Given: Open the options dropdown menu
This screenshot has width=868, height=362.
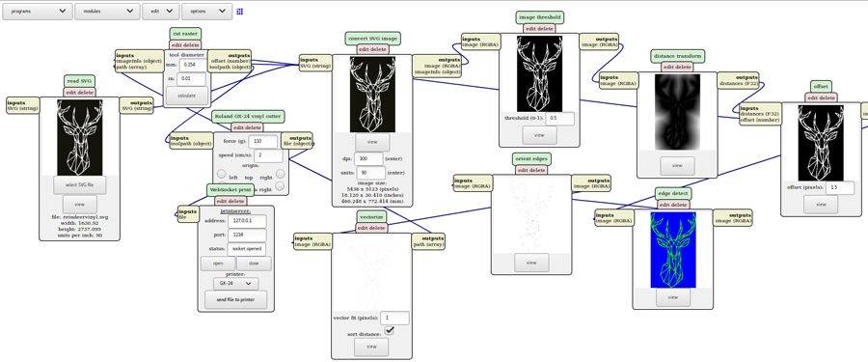Looking at the screenshot, I should point(207,11).
